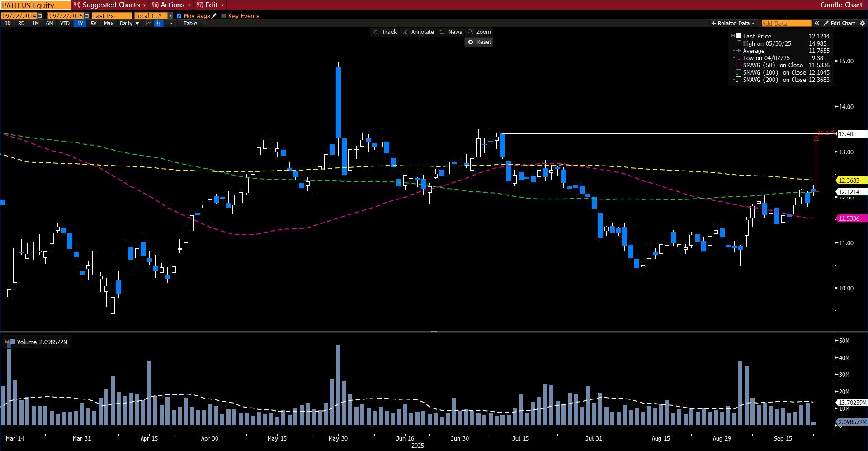Click the SMAVG (100) green legend marker

coord(739,73)
